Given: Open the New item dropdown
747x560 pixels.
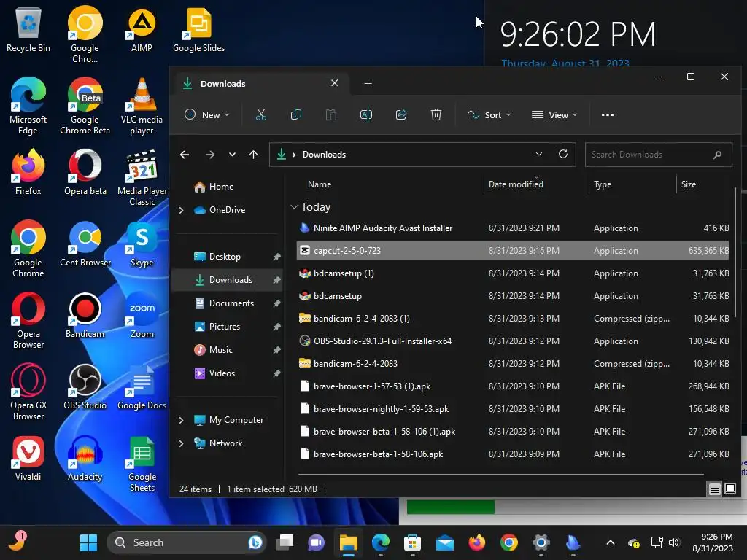Looking at the screenshot, I should [x=207, y=114].
